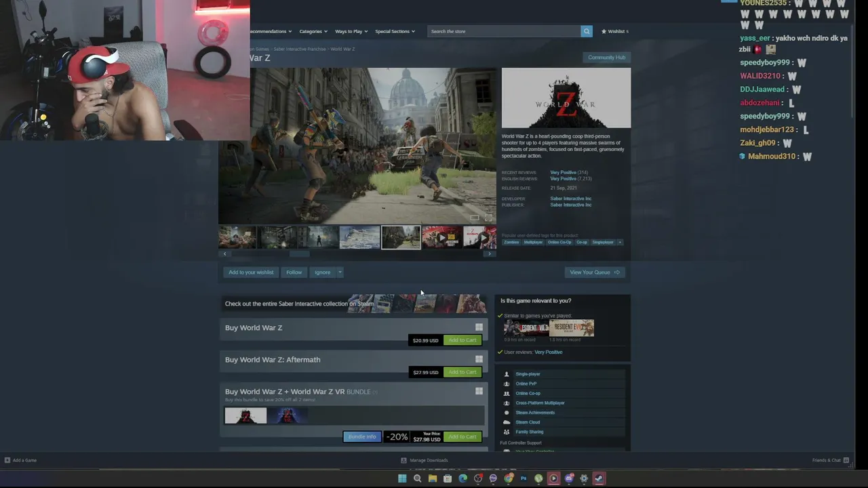Open Google Chrome from taskbar
Image resolution: width=868 pixels, height=488 pixels.
(x=509, y=479)
